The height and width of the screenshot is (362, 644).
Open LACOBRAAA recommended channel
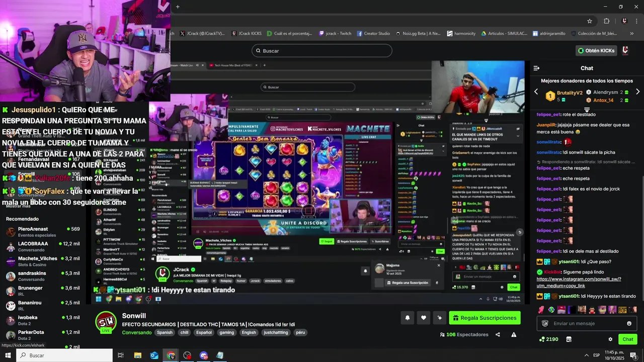(43, 246)
